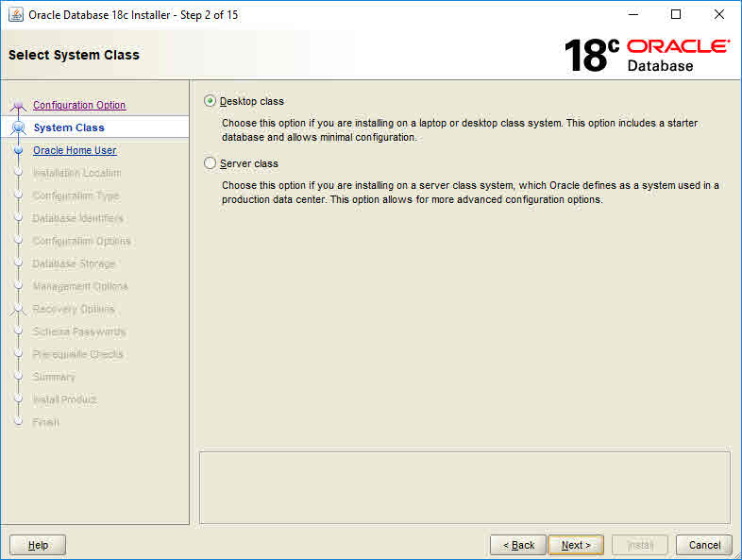742x560 pixels.
Task: Click the Prerequisite Checks step in sidebar
Action: click(x=77, y=354)
